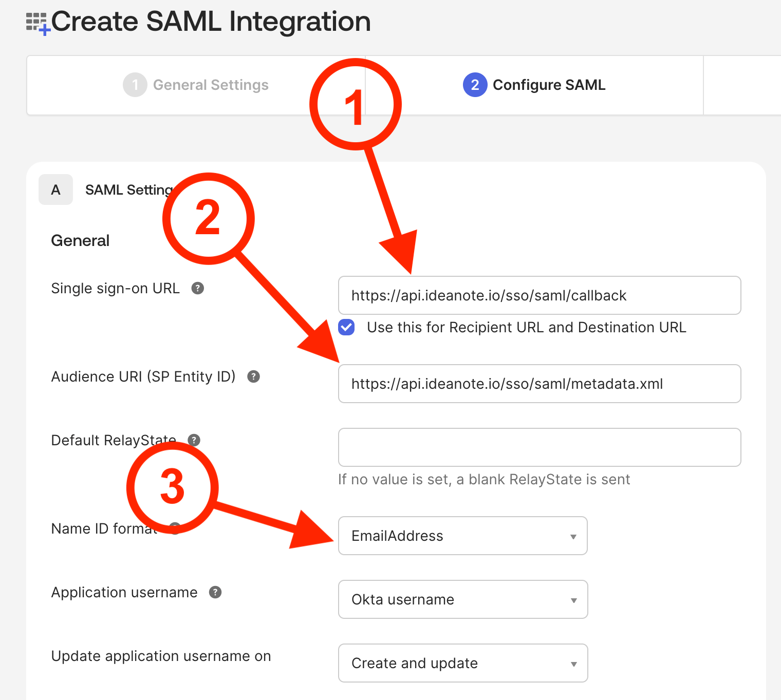Viewport: 781px width, 700px height.
Task: Click the step 1 circle badge
Action: click(135, 85)
